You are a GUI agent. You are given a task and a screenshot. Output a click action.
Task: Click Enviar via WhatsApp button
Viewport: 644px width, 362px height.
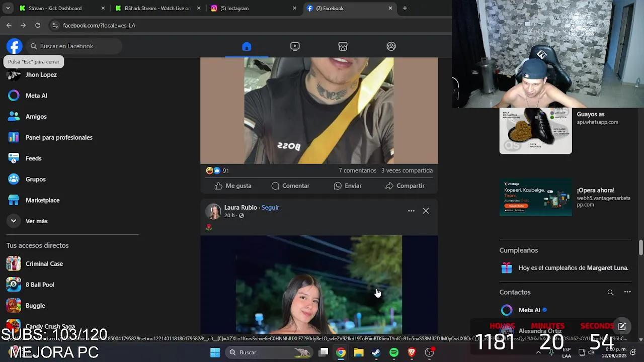point(348,186)
